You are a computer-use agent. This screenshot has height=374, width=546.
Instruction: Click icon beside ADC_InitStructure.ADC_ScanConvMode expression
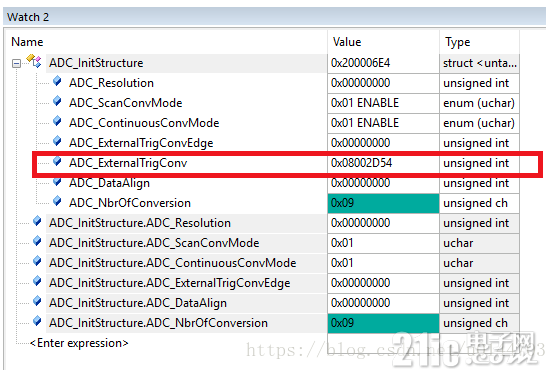pyautogui.click(x=37, y=242)
